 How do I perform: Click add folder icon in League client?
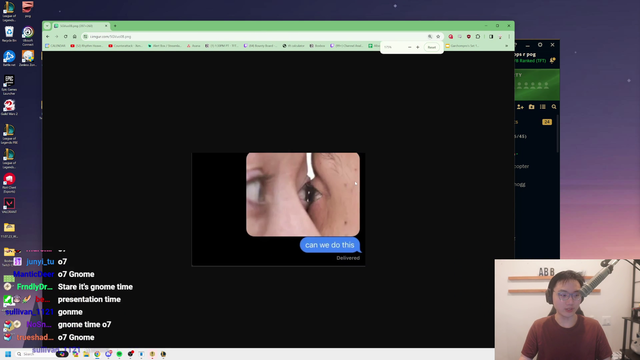(531, 107)
